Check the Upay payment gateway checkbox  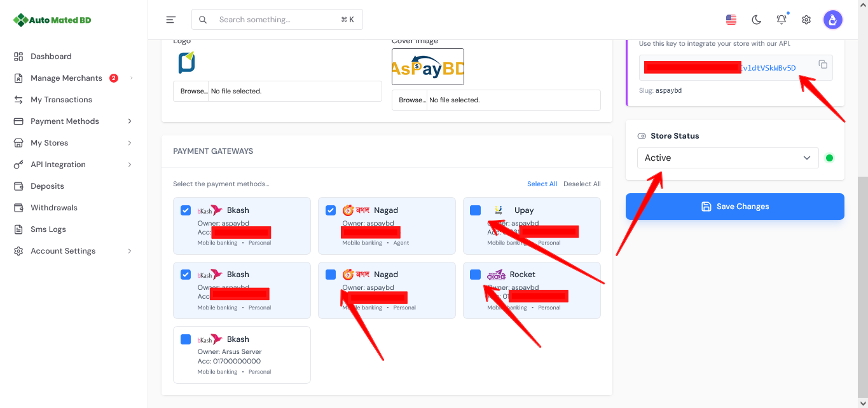476,210
